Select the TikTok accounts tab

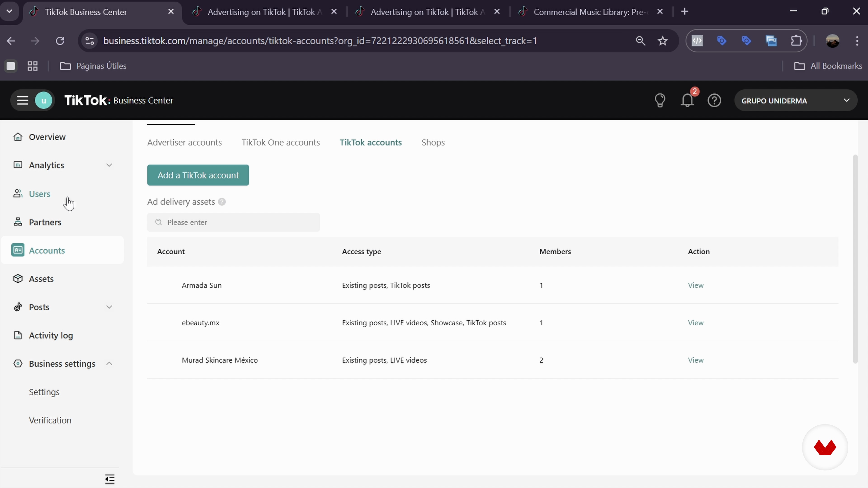click(371, 142)
